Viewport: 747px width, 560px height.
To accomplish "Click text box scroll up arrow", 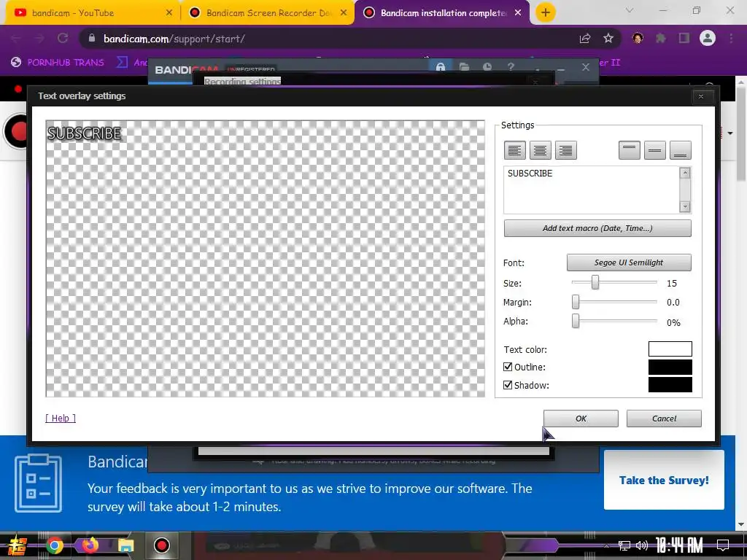I will (685, 173).
